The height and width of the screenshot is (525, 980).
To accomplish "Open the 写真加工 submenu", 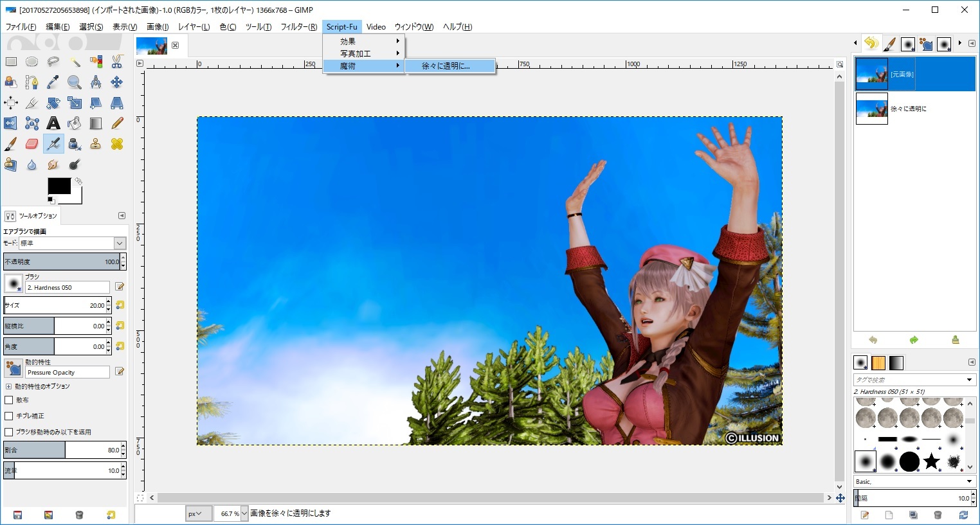I will point(363,53).
